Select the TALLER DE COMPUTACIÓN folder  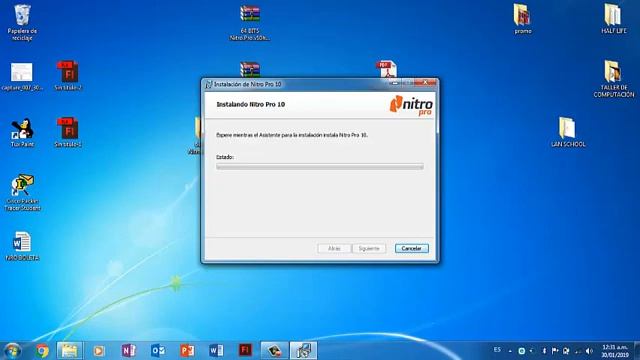click(613, 79)
